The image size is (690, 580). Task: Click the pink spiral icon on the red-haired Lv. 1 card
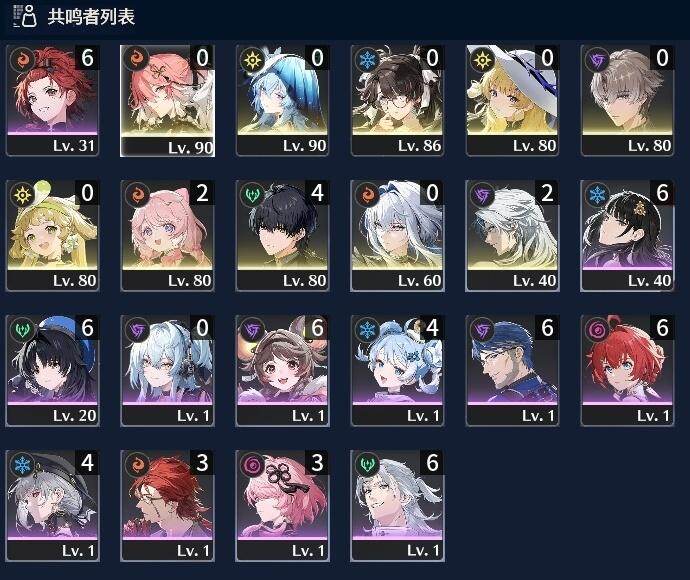click(x=597, y=329)
